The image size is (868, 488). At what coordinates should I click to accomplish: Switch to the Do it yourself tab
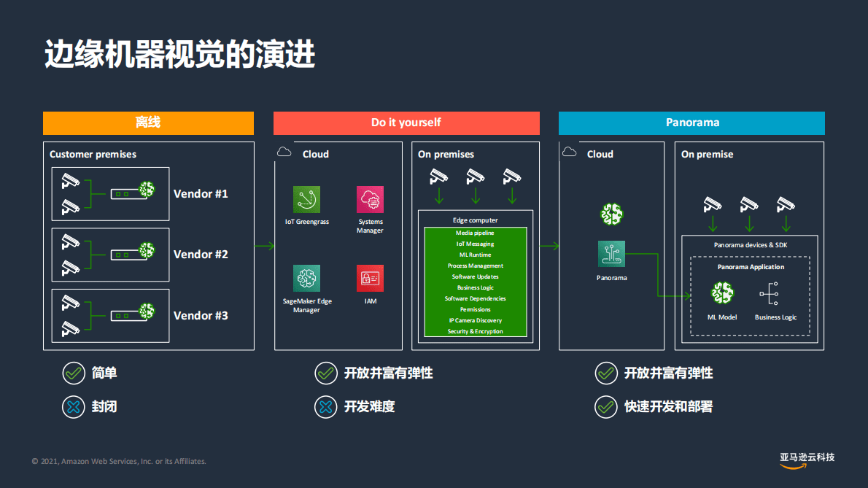click(406, 123)
